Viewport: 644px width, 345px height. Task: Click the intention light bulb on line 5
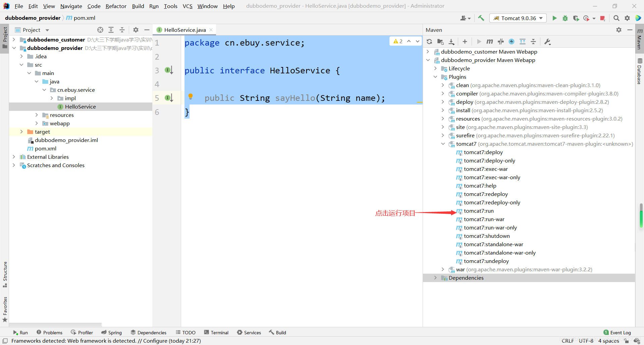[191, 96]
